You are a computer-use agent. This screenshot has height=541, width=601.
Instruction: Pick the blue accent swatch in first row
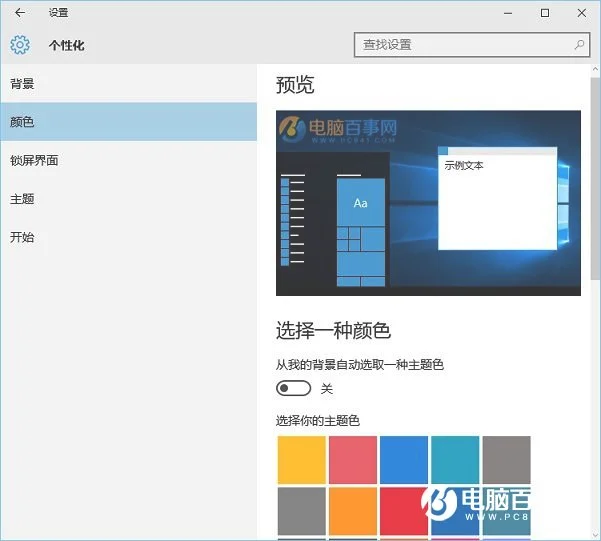(x=404, y=460)
